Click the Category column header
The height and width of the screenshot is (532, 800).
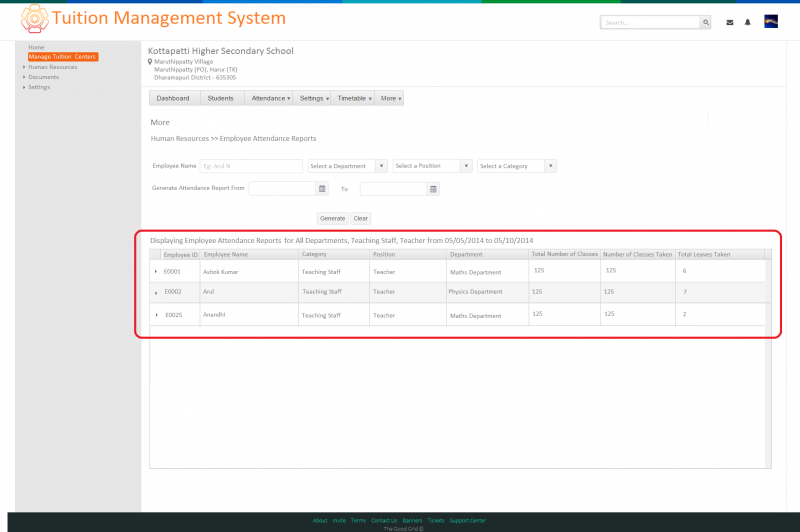tap(334, 255)
